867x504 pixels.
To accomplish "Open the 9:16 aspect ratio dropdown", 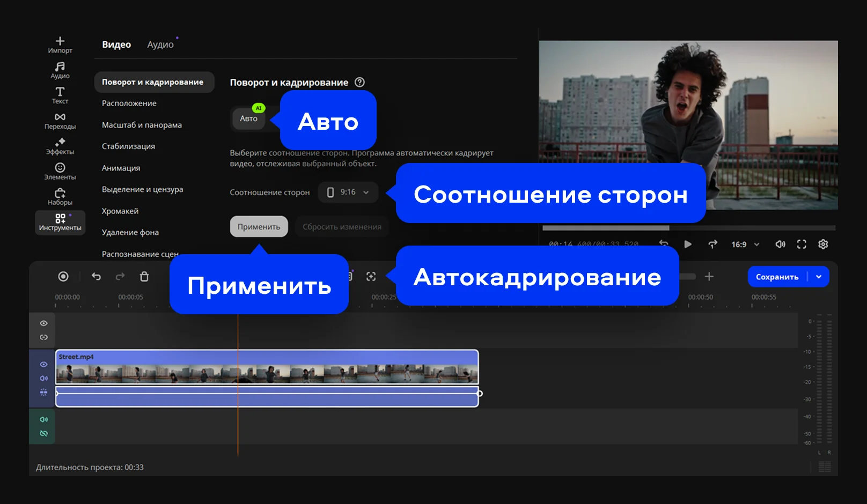I will coord(348,192).
